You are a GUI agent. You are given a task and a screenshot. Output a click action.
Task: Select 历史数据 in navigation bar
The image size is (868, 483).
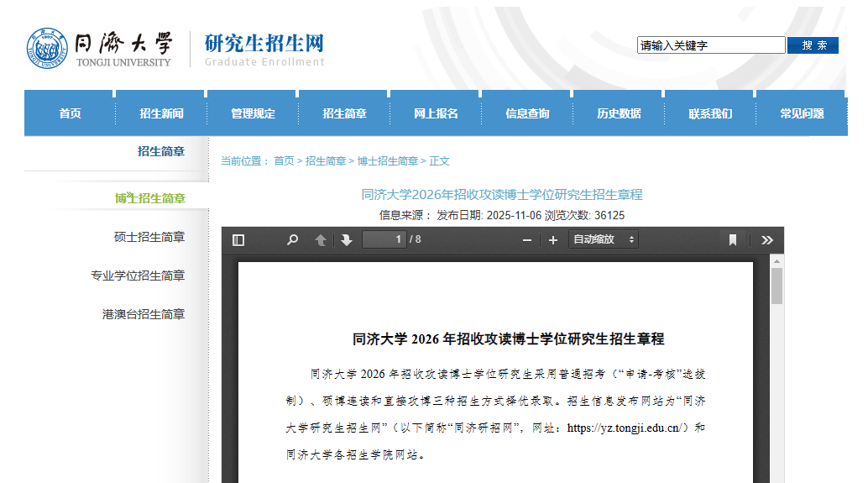coord(619,113)
